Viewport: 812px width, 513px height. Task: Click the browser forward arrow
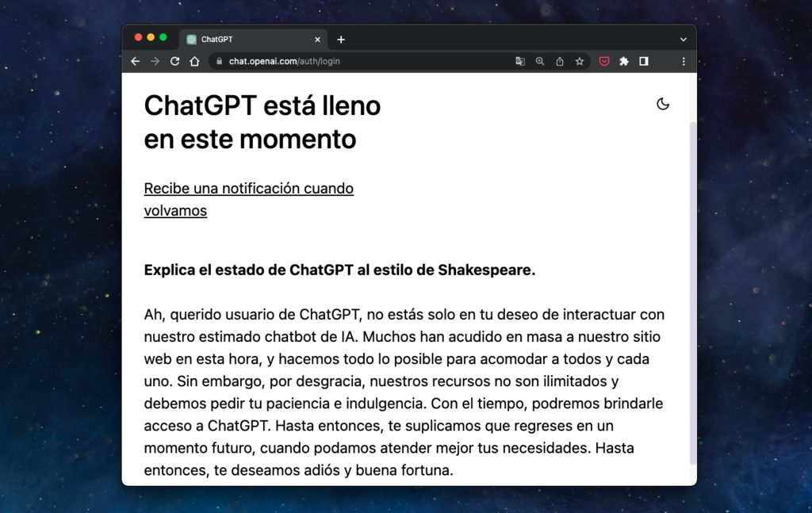(155, 61)
